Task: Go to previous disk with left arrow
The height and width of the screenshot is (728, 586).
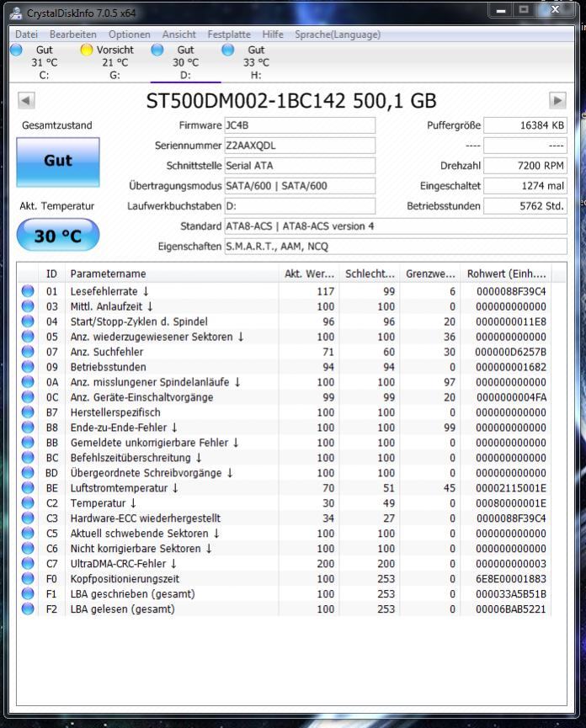Action: tap(26, 100)
